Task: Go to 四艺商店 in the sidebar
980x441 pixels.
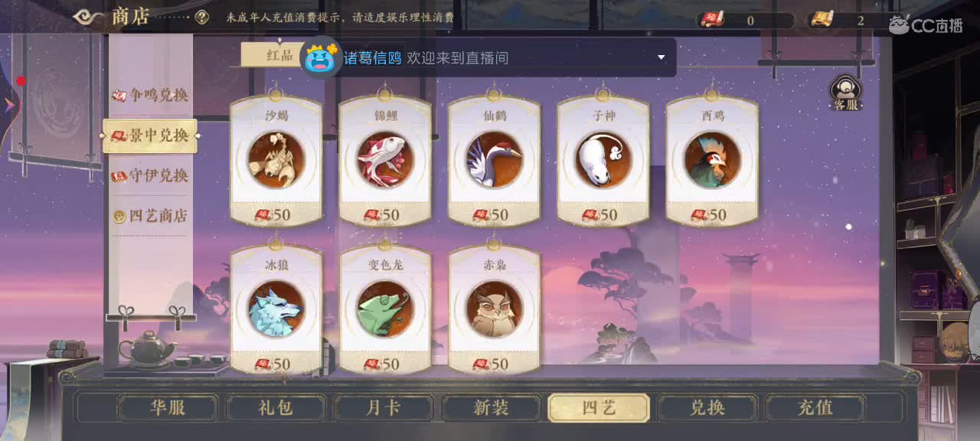Action: [x=151, y=216]
